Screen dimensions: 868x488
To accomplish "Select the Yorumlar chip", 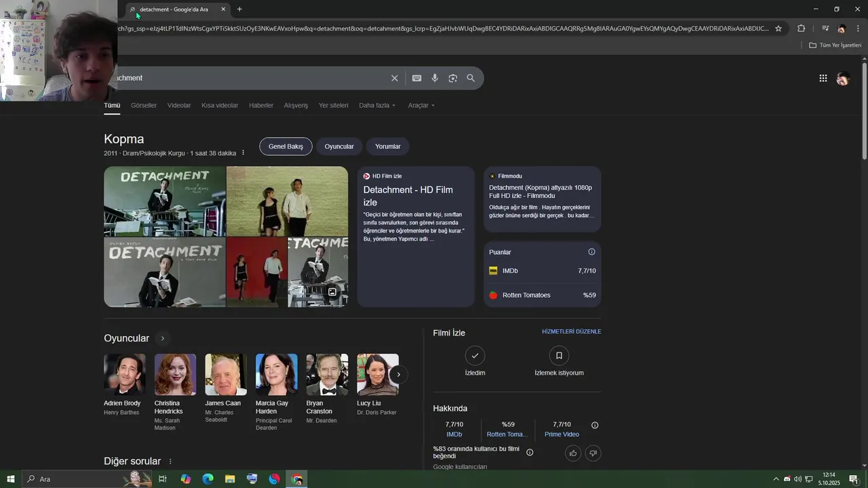I will point(388,146).
